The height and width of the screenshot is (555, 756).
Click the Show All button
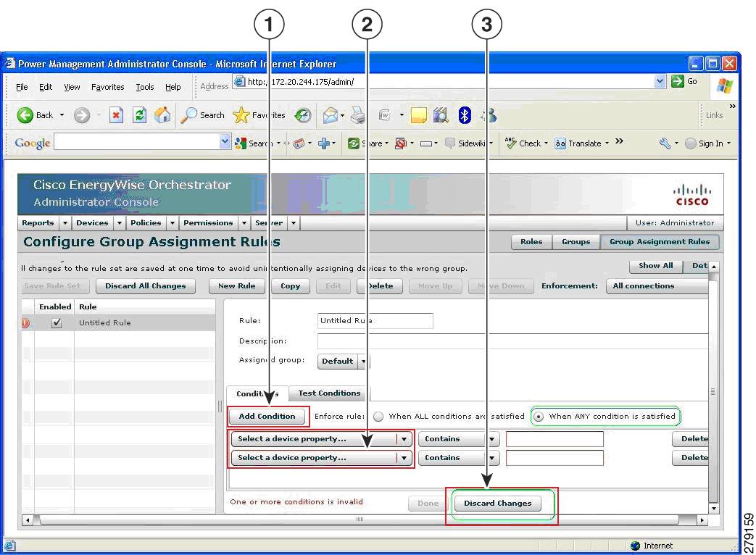tap(656, 266)
